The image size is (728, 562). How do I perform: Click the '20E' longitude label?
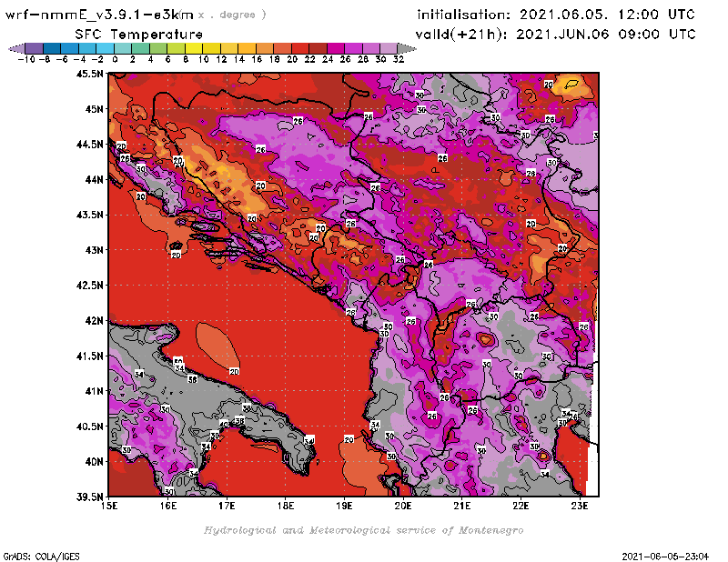[x=403, y=506]
